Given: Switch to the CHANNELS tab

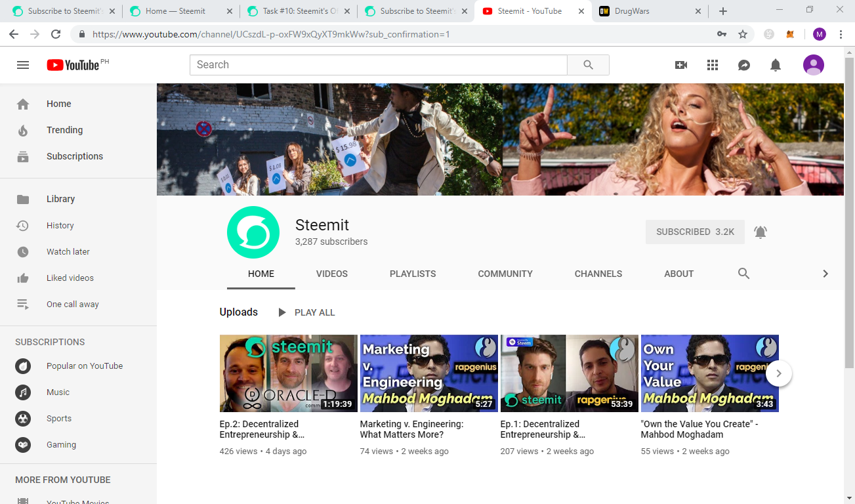Looking at the screenshot, I should tap(598, 274).
